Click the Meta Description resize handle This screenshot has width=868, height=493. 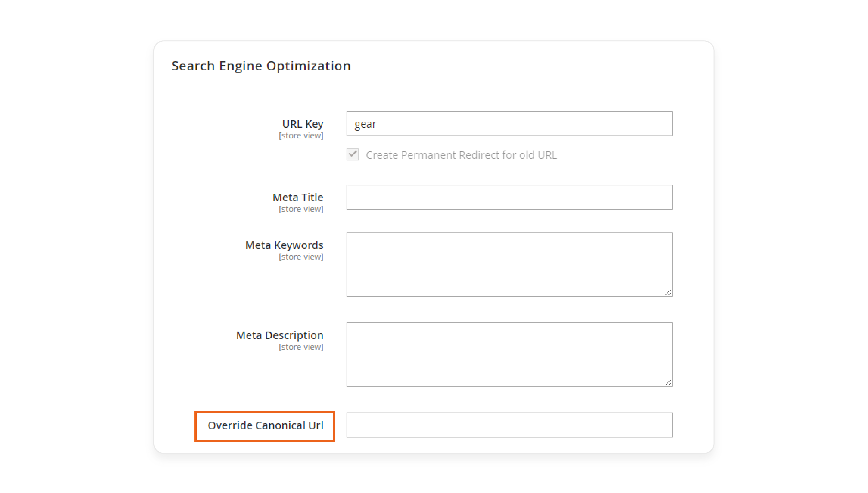click(668, 382)
